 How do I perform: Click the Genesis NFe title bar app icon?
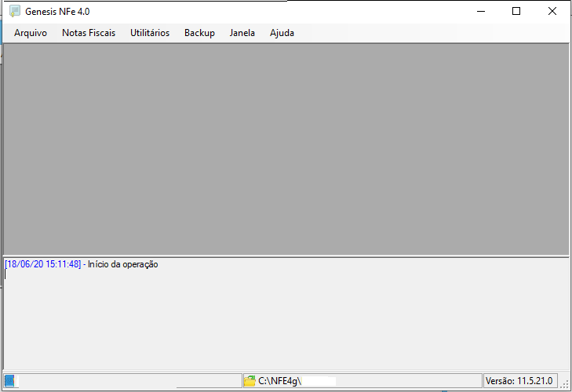tap(15, 11)
